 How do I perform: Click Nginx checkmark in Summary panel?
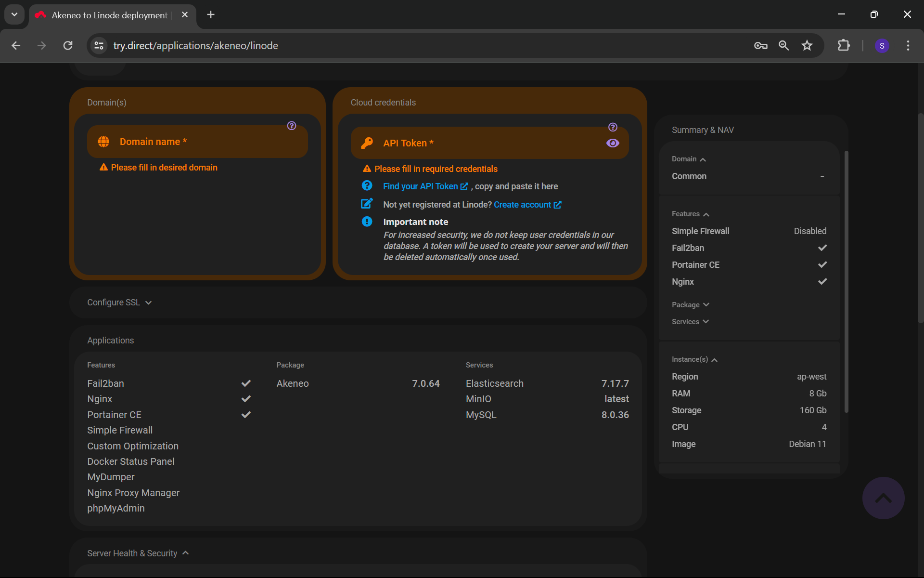(x=822, y=281)
